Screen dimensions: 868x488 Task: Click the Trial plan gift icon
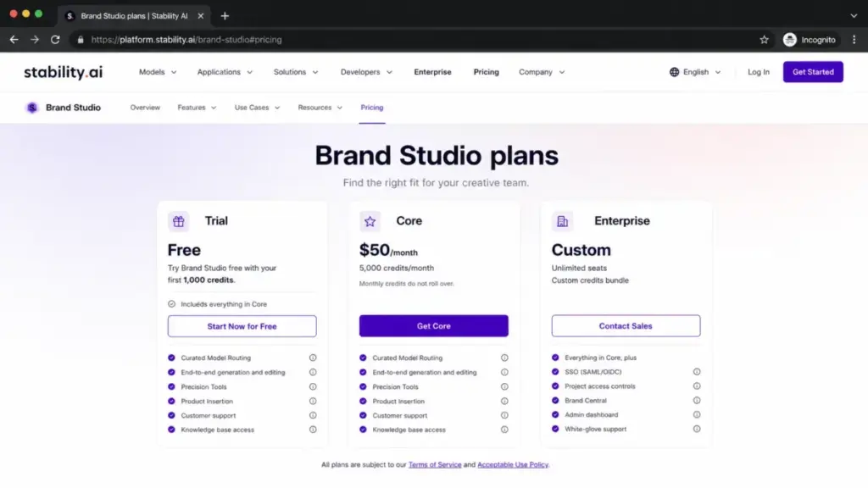tap(178, 221)
